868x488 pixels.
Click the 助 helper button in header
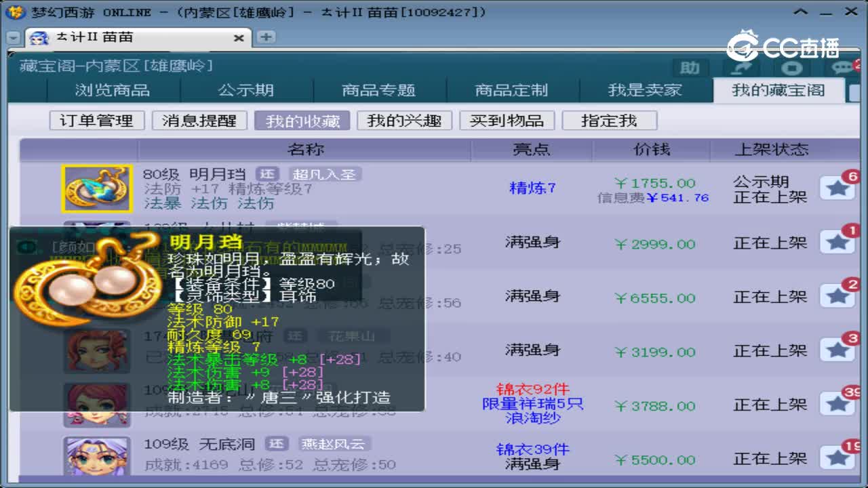(690, 68)
